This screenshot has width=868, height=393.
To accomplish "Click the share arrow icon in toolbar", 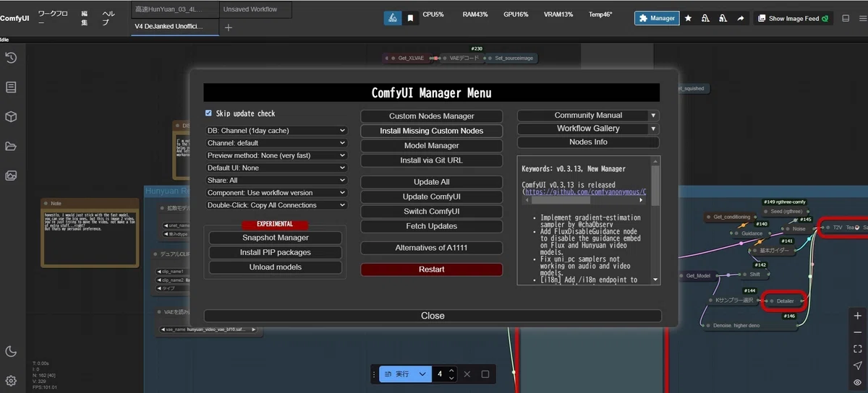I will click(740, 18).
